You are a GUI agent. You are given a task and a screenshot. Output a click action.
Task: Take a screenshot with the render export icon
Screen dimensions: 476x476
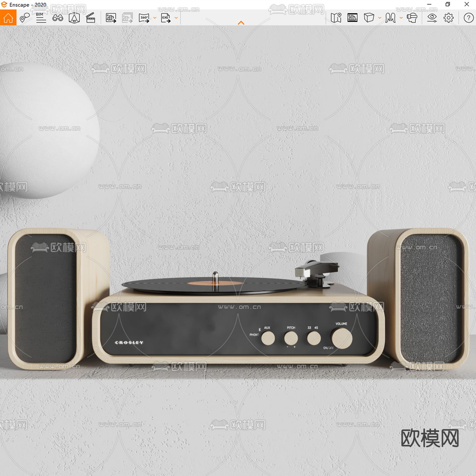pyautogui.click(x=111, y=18)
